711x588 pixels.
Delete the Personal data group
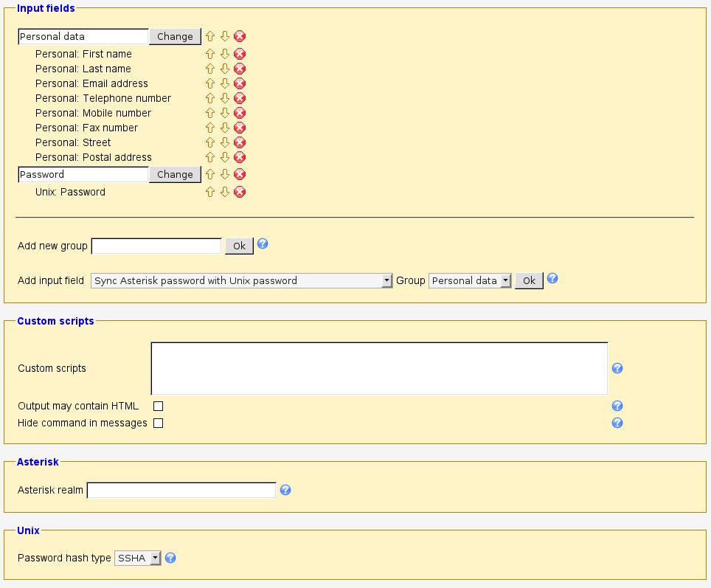coord(240,36)
